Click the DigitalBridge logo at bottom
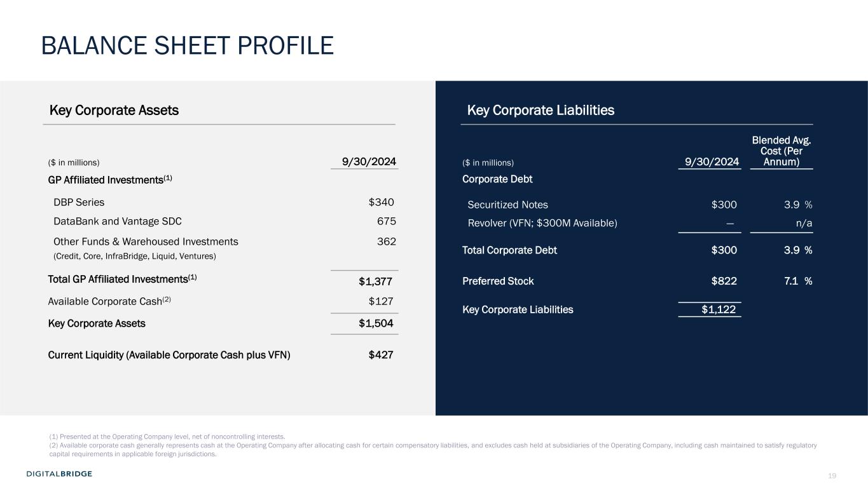This screenshot has height=488, width=868. pos(59,474)
